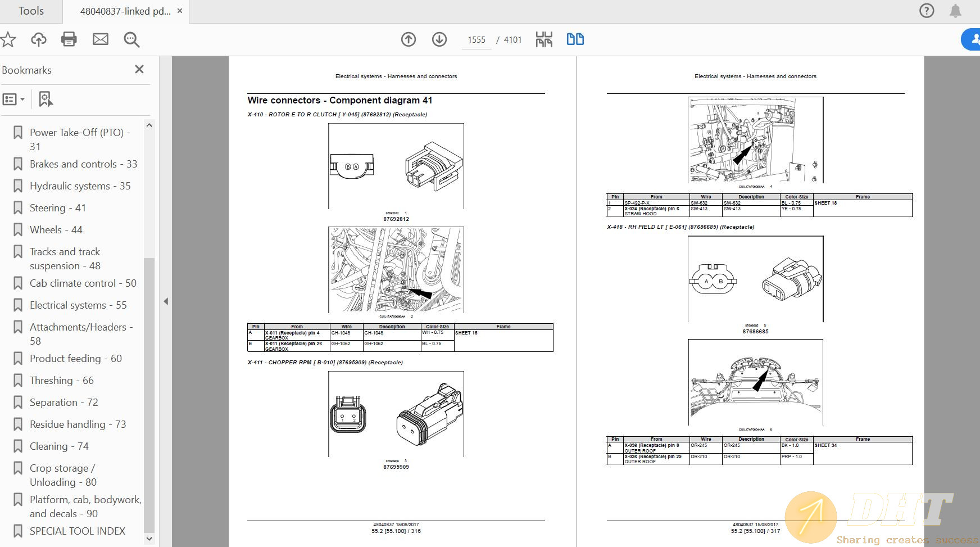Go to Product feeding - 60 bookmark
Viewport: 980px width, 547px height.
click(x=76, y=359)
